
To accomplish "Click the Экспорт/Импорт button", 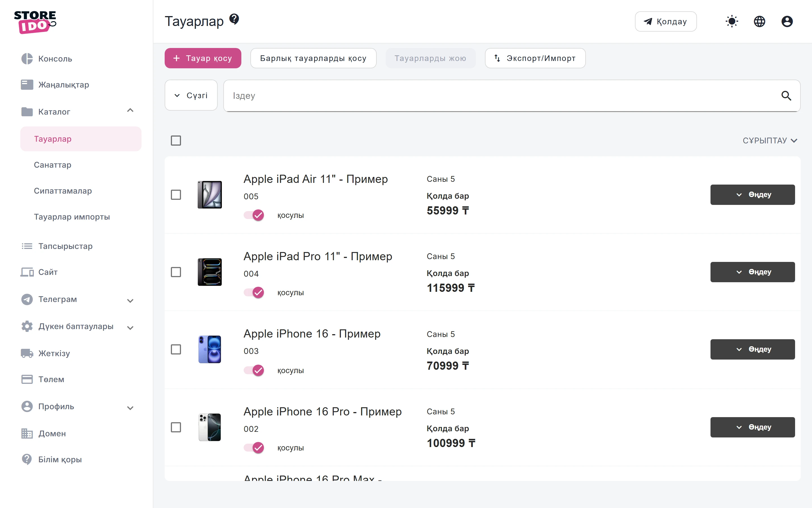I will click(x=535, y=58).
